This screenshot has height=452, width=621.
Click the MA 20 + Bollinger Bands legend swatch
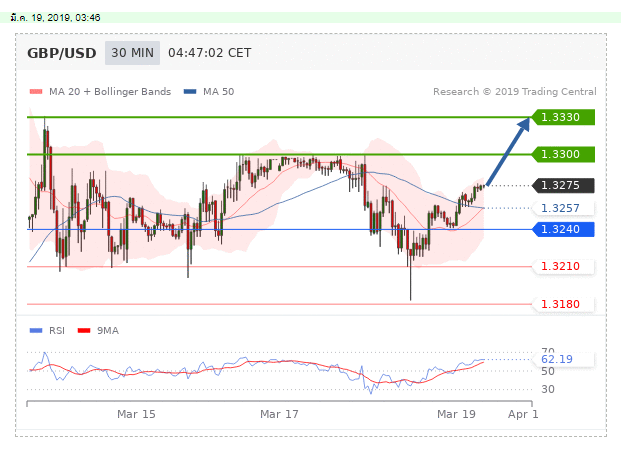36,92
